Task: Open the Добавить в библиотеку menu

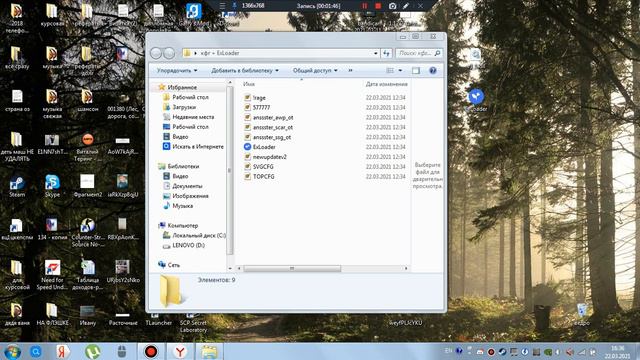Action: tap(245, 71)
